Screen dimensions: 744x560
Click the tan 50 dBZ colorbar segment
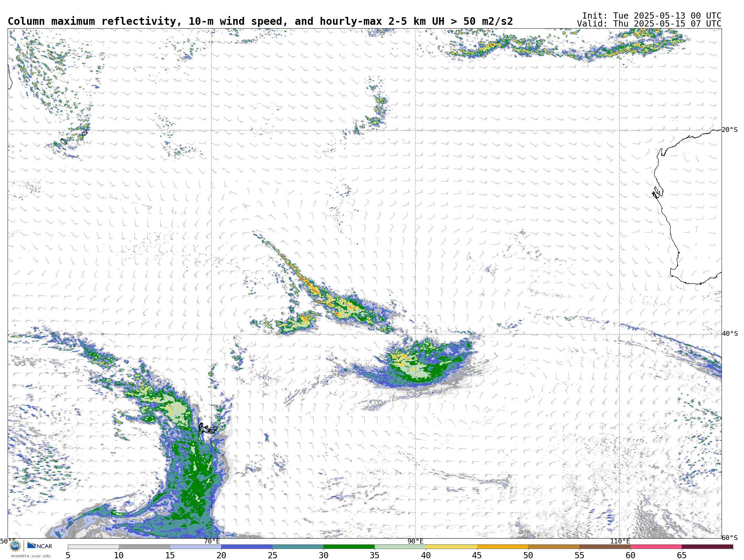coord(554,547)
